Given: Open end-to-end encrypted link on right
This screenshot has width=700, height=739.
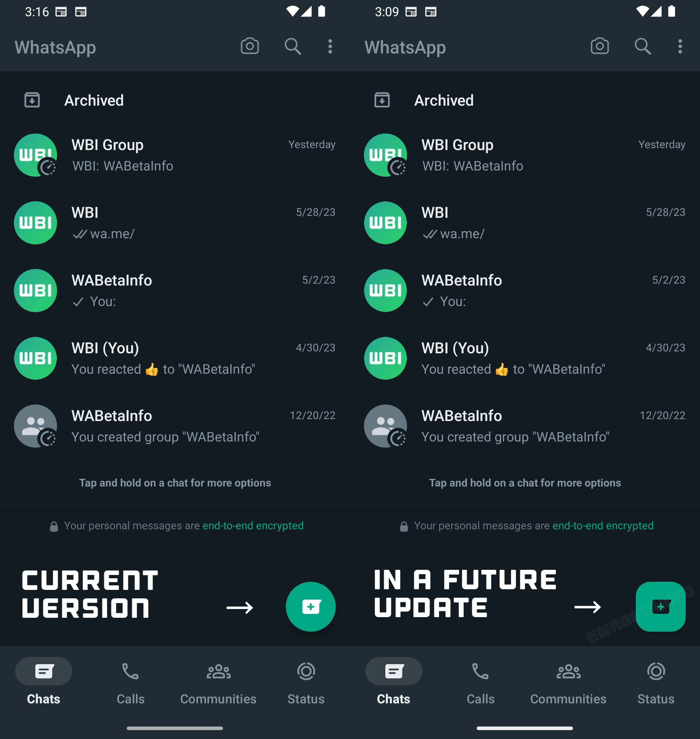Looking at the screenshot, I should 603,525.
